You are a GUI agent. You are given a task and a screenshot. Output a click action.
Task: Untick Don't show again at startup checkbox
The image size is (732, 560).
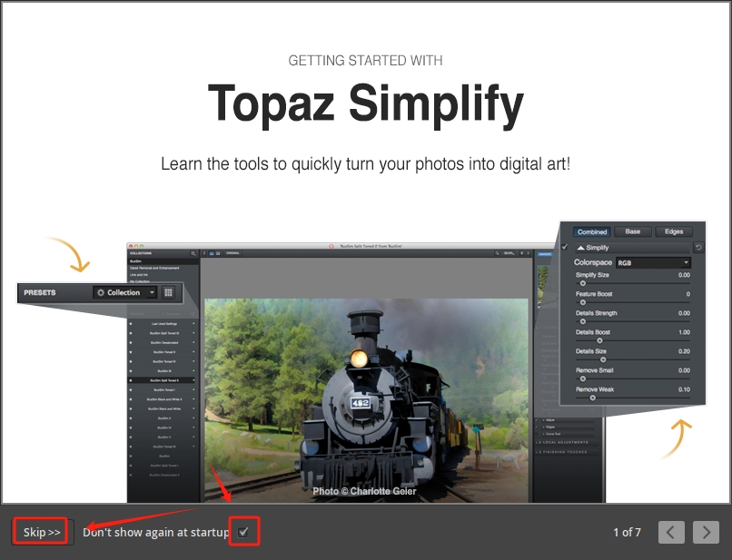pos(243,532)
